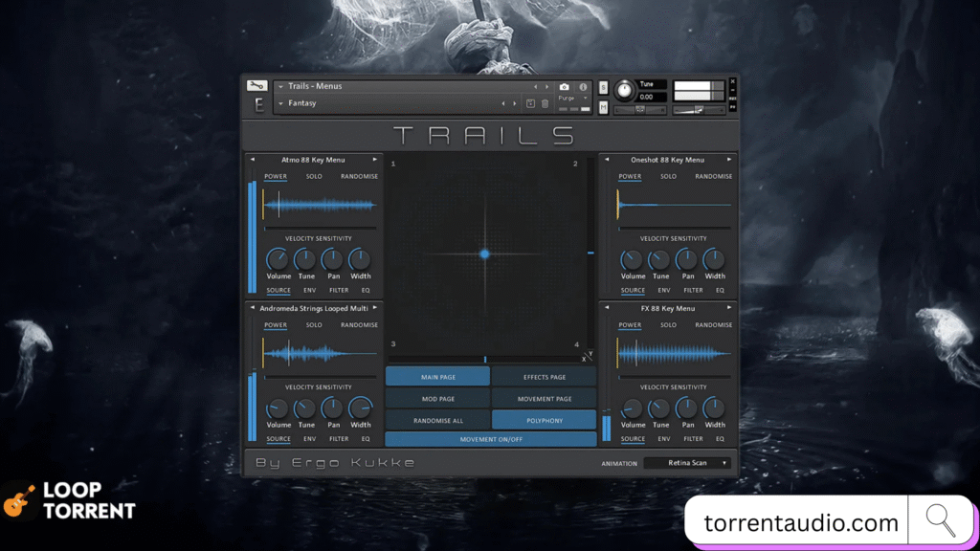This screenshot has height=551, width=980.
Task: Switch to the EFFECTS PAGE
Action: 544,377
